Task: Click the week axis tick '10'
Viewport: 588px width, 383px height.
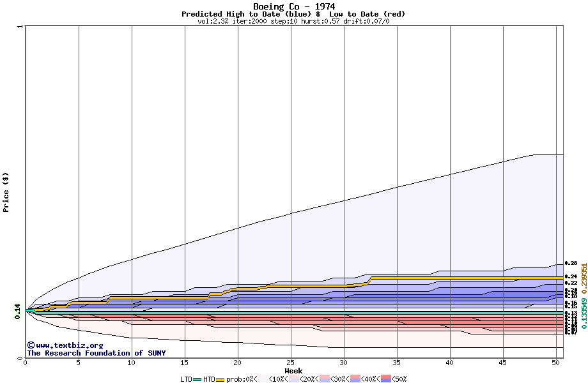Action: (x=131, y=363)
